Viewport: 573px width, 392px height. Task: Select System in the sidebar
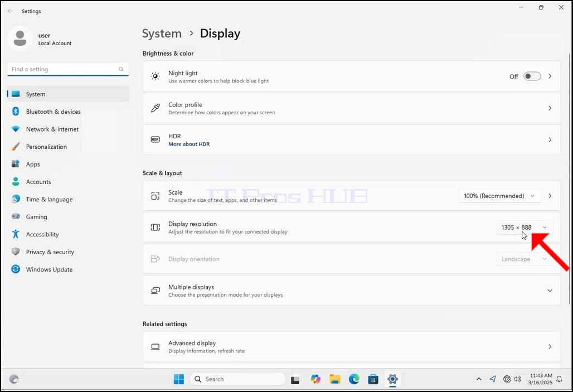click(68, 94)
